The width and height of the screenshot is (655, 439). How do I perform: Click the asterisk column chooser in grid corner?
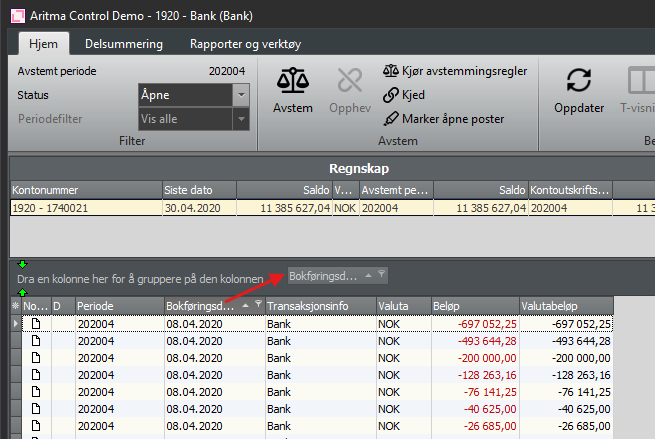pyautogui.click(x=15, y=305)
